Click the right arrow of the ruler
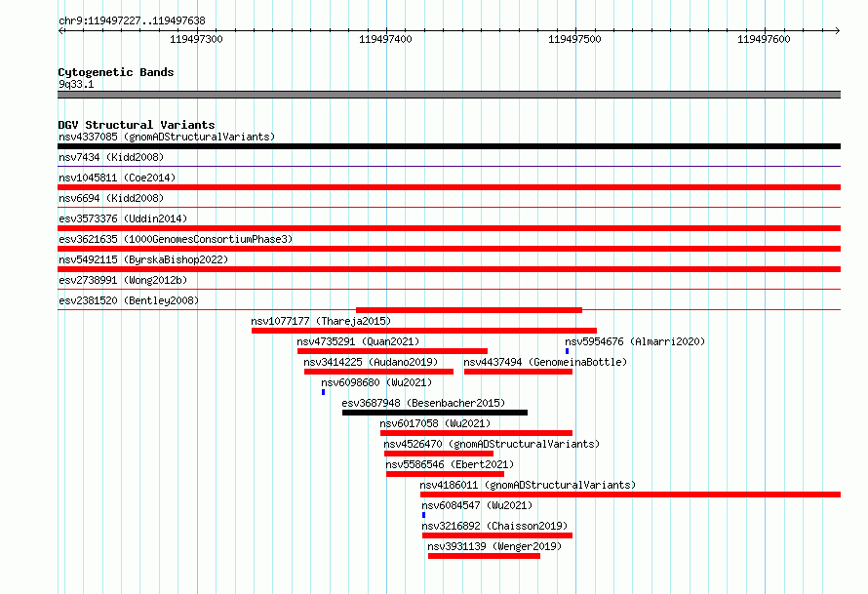868x594 pixels. click(837, 30)
